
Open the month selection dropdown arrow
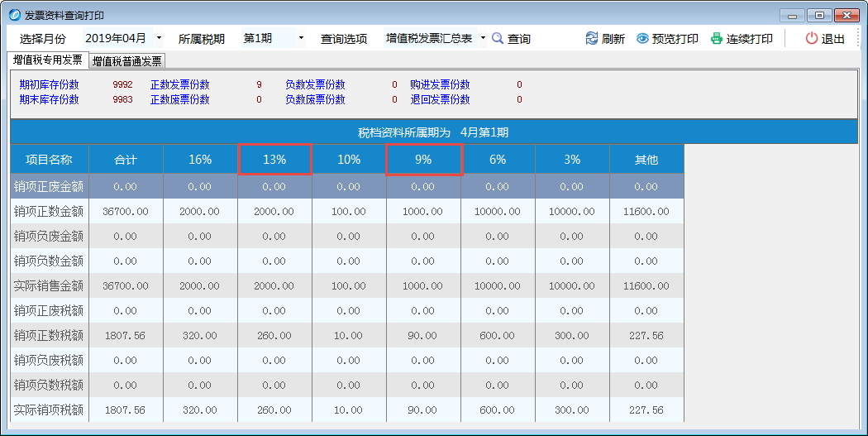point(159,39)
